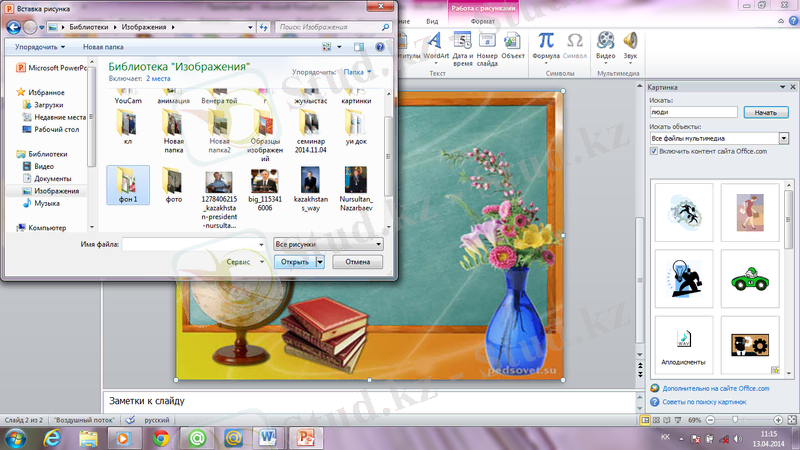Click the Видео icon in Мультимедиа group
The width and height of the screenshot is (800, 450).
[606, 44]
